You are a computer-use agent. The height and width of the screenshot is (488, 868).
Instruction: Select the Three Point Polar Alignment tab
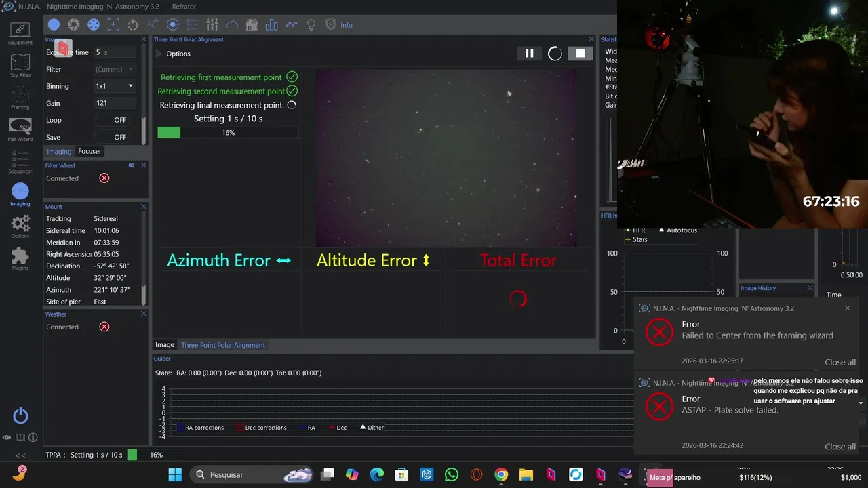(223, 345)
